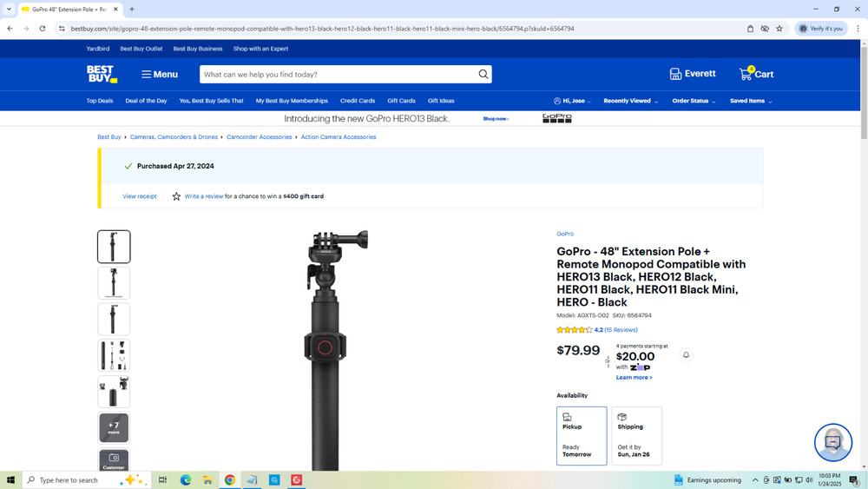Click Cameras, Camcorders & Drones breadcrumb
Screen dimensions: 868x489
[174, 136]
